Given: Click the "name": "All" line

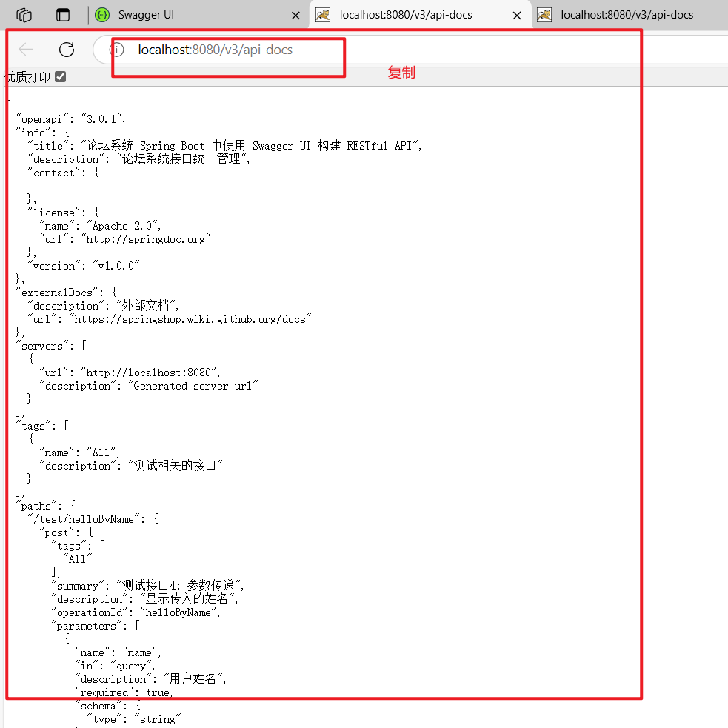Looking at the screenshot, I should [79, 453].
